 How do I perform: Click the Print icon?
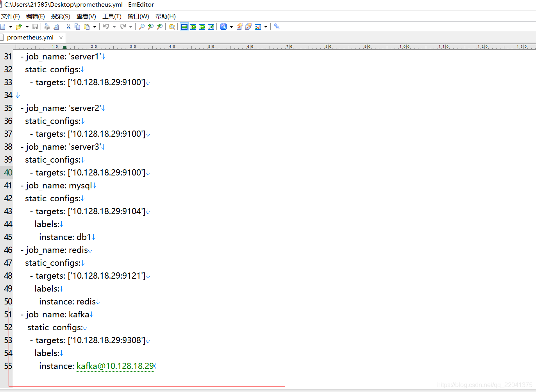pos(47,27)
